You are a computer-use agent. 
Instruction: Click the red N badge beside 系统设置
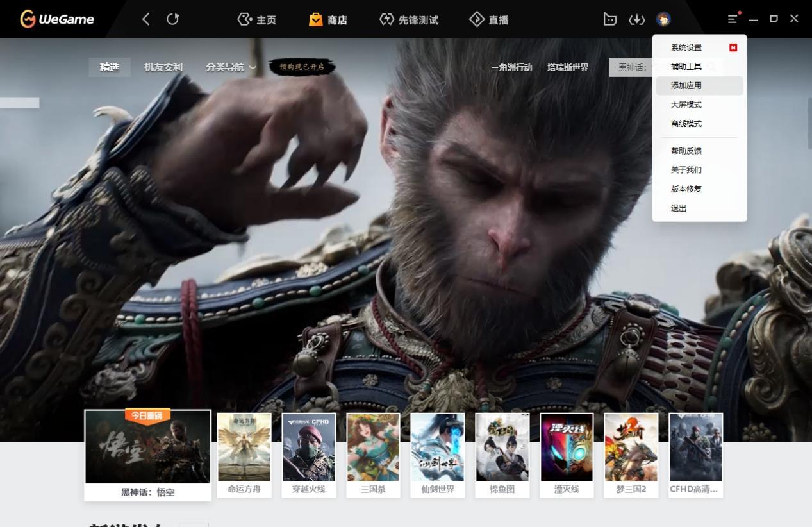[x=733, y=47]
